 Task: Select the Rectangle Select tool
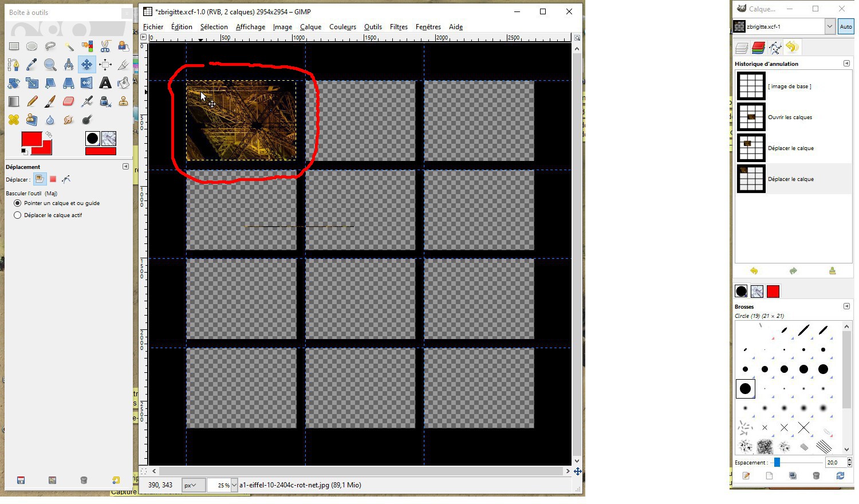point(14,46)
